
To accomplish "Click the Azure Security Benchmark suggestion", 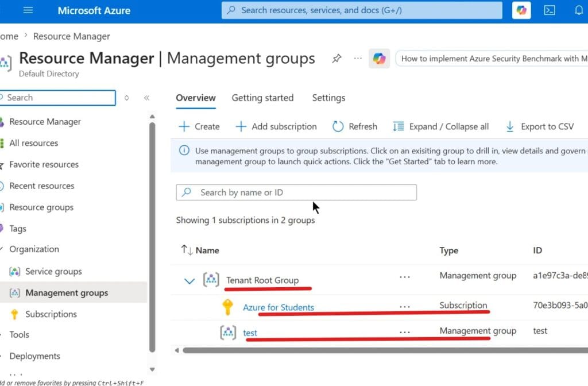I will pos(492,59).
